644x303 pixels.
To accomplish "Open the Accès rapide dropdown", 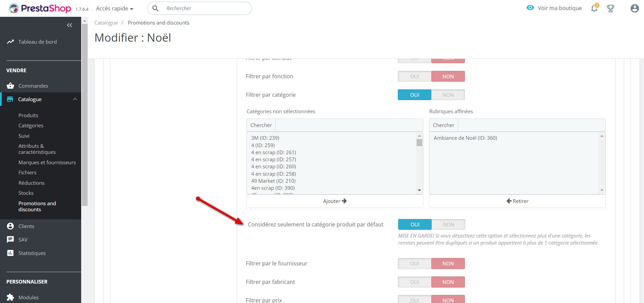I will coord(114,8).
